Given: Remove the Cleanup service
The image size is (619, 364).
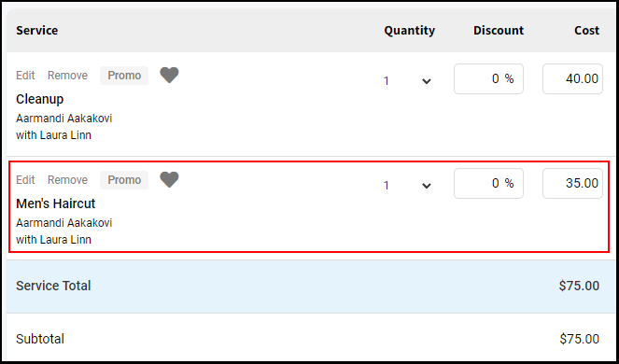Looking at the screenshot, I should 67,76.
